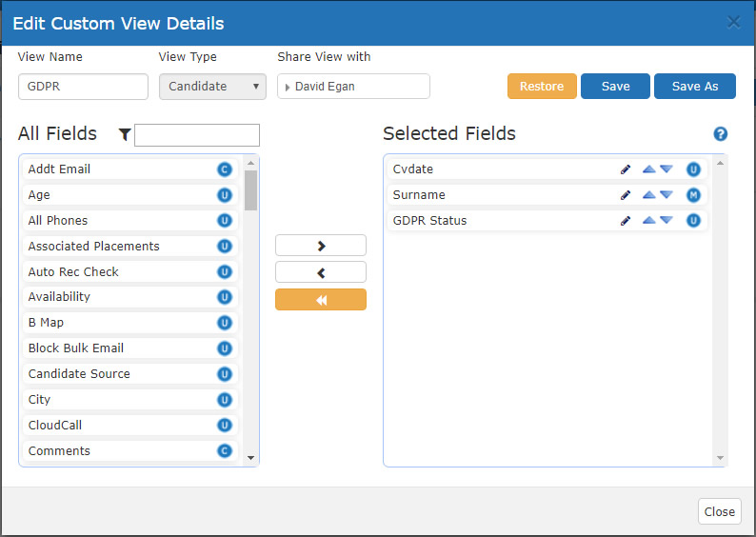This screenshot has height=537, width=756.
Task: Click the Restore button
Action: pos(542,87)
